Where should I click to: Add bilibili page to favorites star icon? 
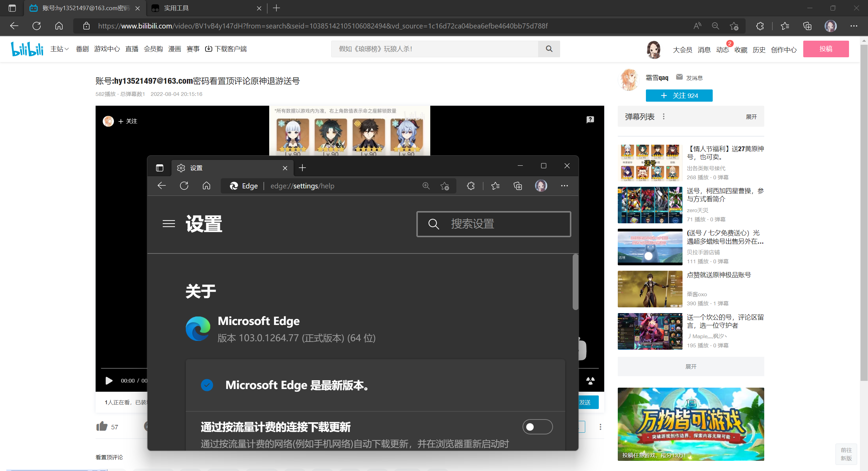click(734, 26)
